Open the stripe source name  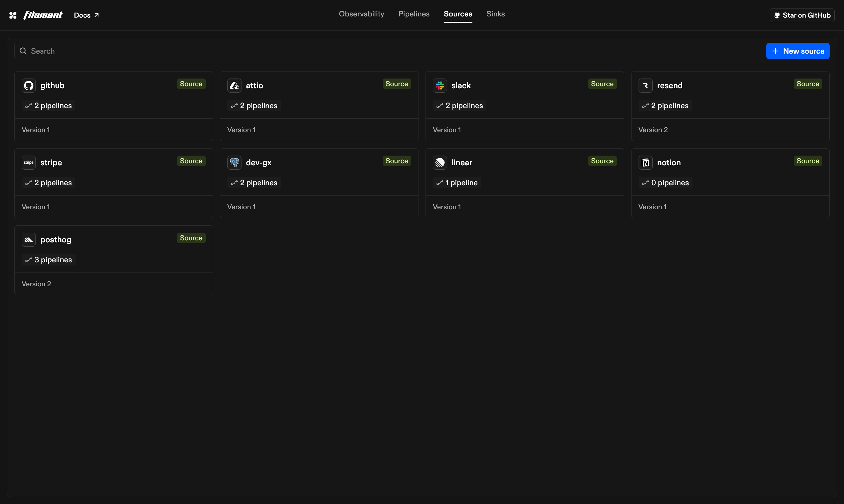[51, 163]
